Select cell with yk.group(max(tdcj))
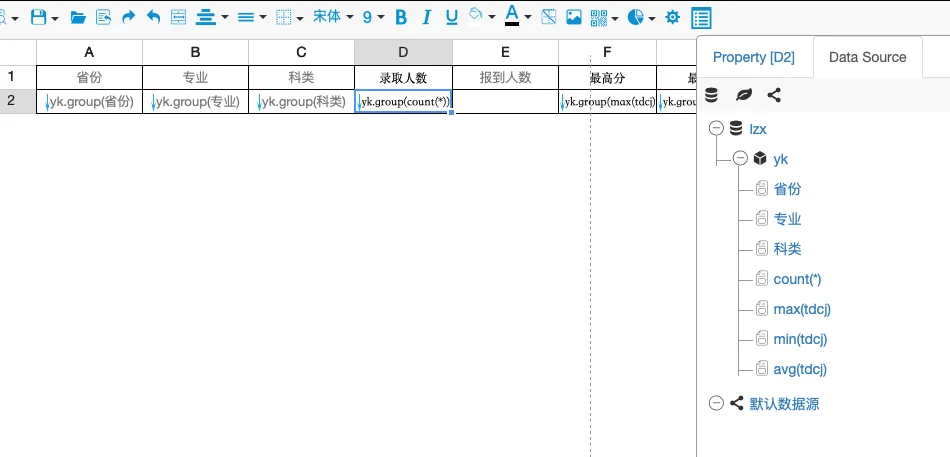This screenshot has width=950, height=457. (607, 101)
